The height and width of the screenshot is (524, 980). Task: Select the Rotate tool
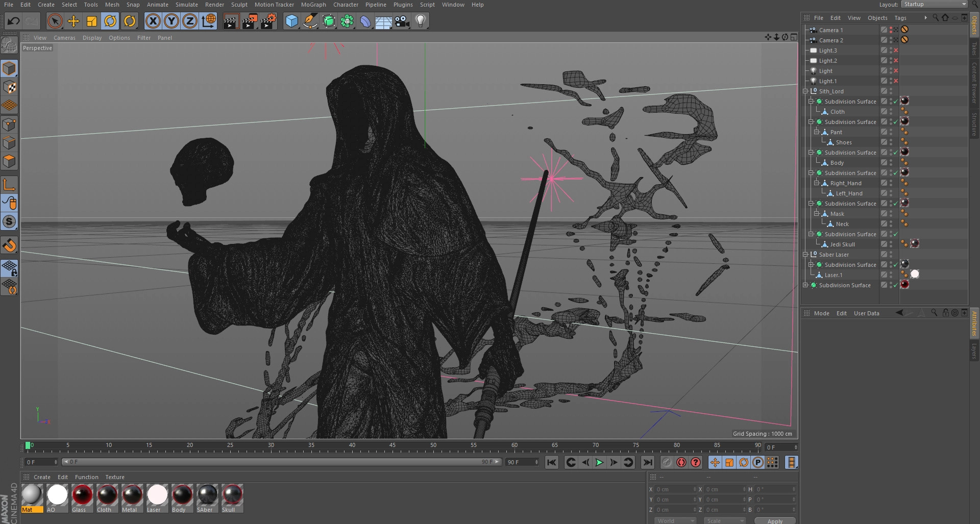110,21
